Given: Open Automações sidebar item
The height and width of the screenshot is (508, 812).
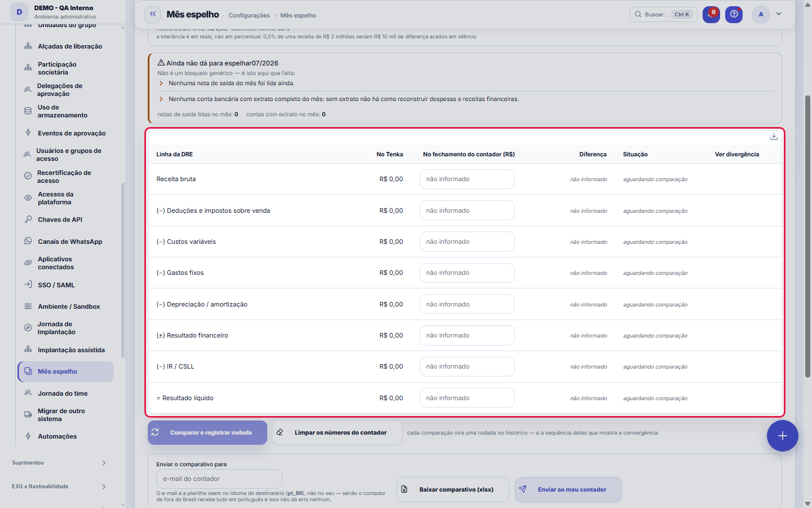Looking at the screenshot, I should [x=66, y=436].
